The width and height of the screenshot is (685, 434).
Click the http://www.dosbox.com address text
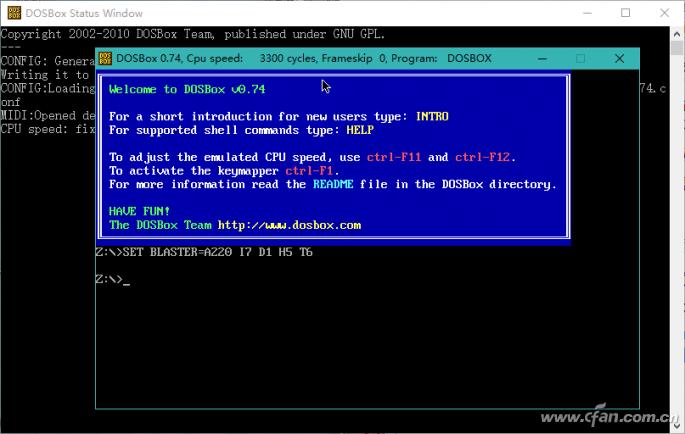pos(289,225)
